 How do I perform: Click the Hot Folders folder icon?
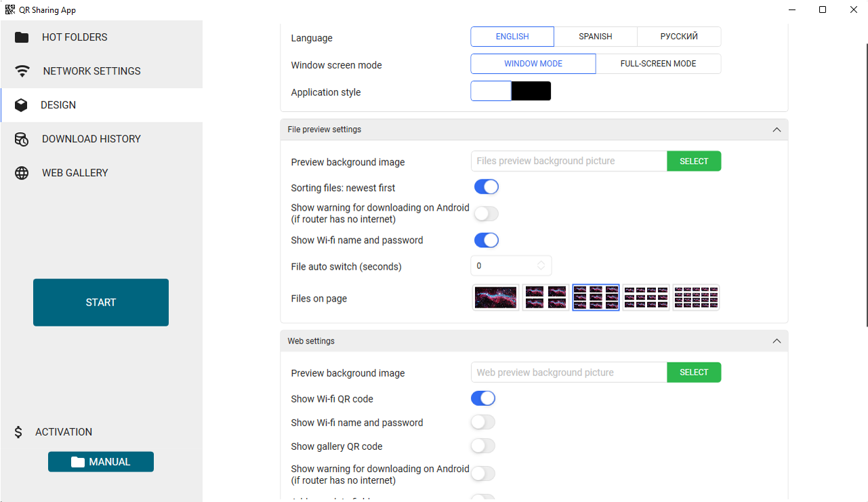click(x=22, y=37)
